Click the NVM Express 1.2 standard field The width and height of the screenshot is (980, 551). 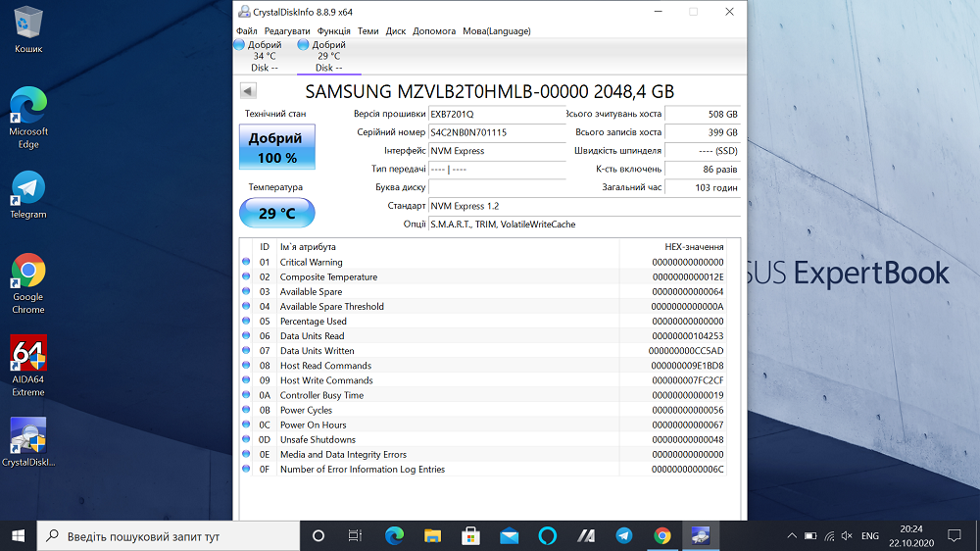pyautogui.click(x=584, y=206)
